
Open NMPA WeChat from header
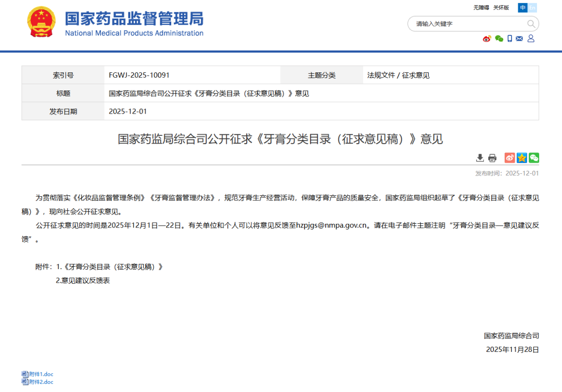[499, 39]
